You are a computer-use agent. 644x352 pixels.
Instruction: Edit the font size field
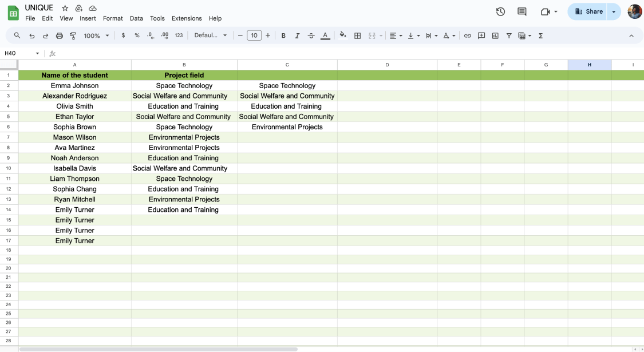click(254, 35)
